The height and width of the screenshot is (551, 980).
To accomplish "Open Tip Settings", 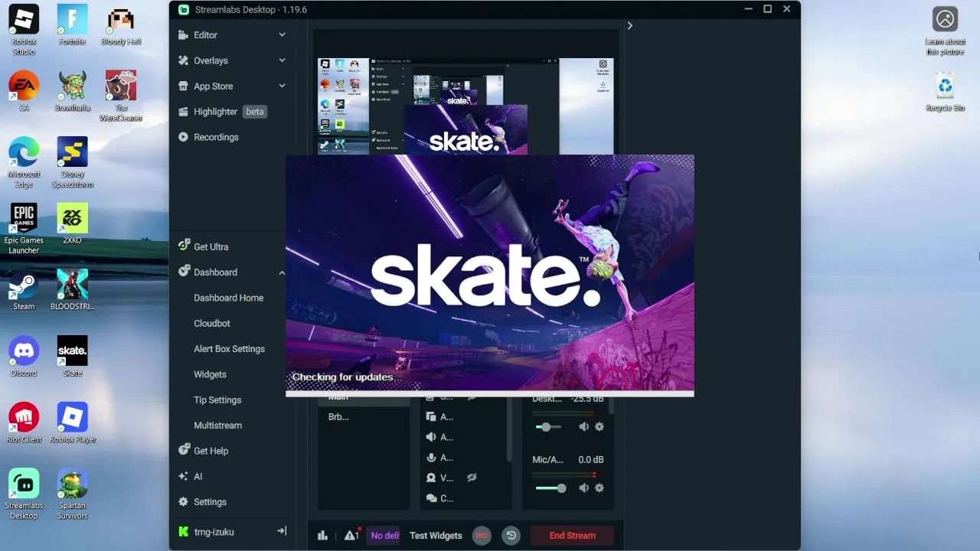I will click(x=217, y=400).
